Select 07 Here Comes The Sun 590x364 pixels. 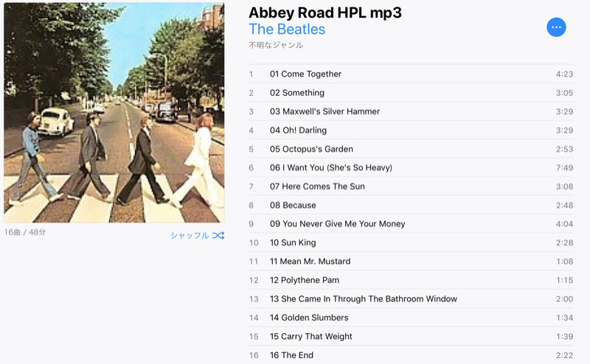(411, 186)
